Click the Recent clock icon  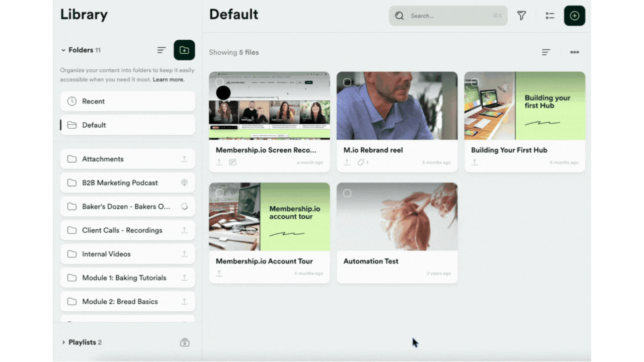click(72, 101)
